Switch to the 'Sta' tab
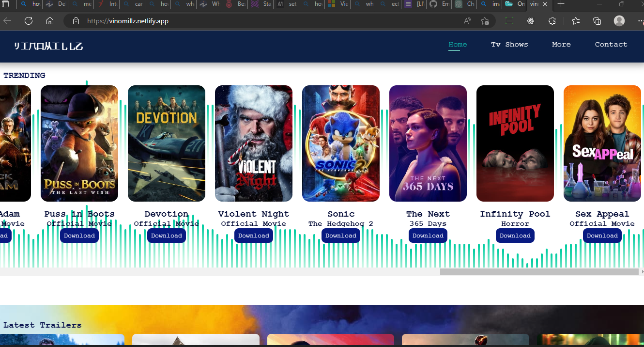Image resolution: width=644 pixels, height=347 pixels. (x=261, y=4)
